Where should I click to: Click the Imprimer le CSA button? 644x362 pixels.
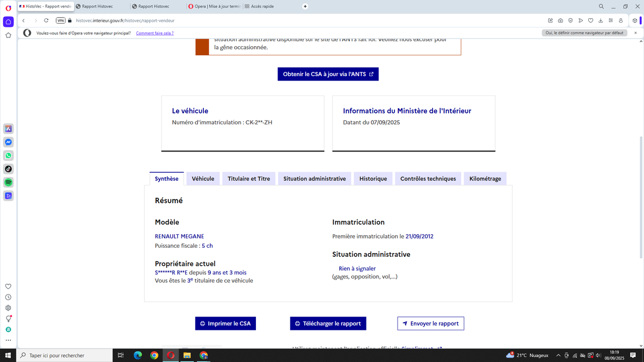click(x=225, y=323)
